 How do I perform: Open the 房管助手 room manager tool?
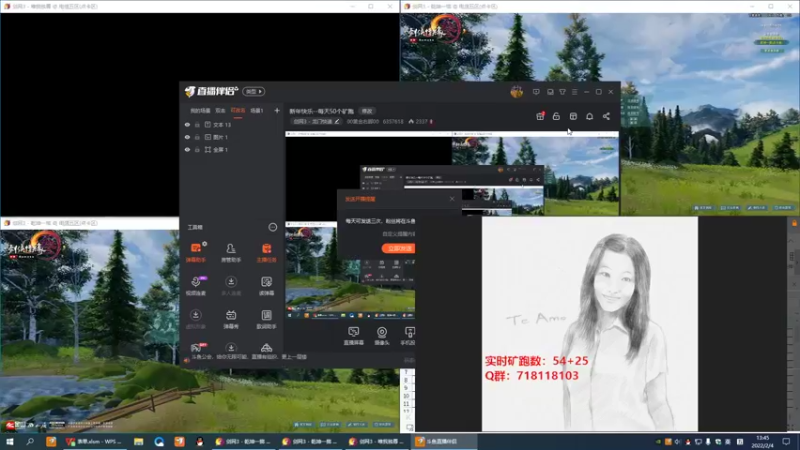(231, 253)
